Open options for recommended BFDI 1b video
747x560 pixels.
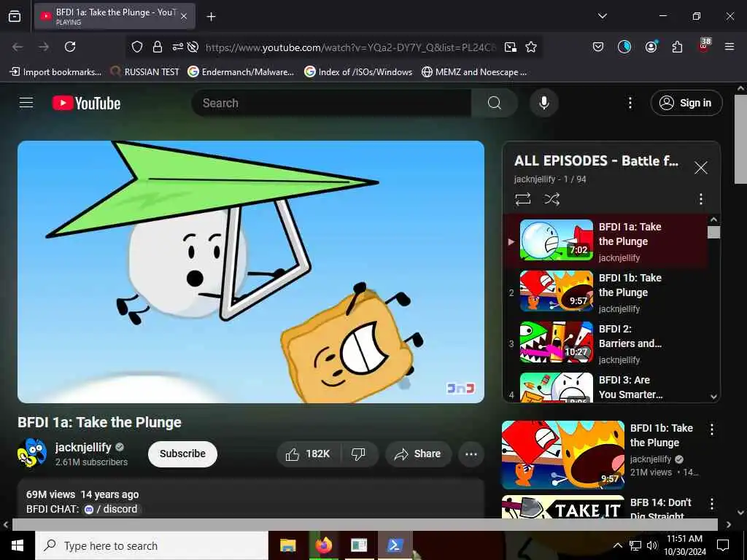click(712, 429)
